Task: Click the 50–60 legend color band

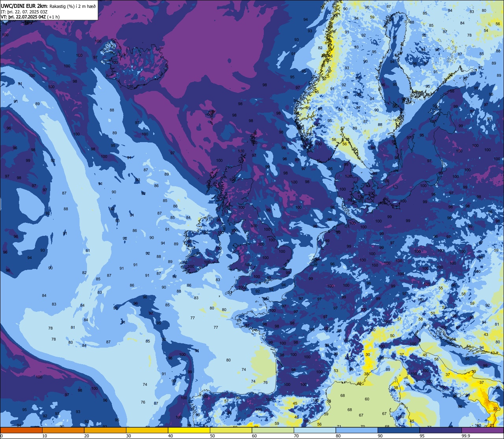Action: (x=231, y=430)
